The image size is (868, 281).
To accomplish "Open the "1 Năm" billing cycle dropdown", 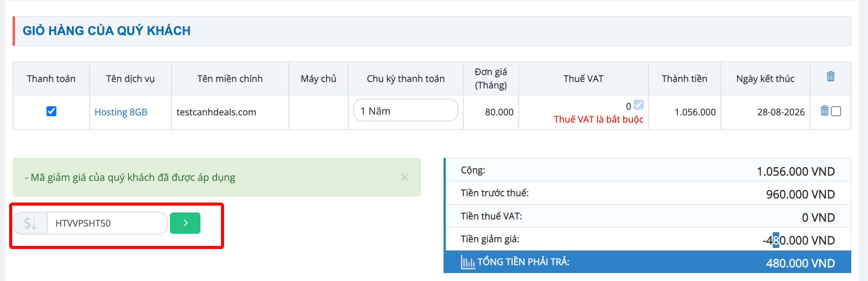I will (x=405, y=110).
